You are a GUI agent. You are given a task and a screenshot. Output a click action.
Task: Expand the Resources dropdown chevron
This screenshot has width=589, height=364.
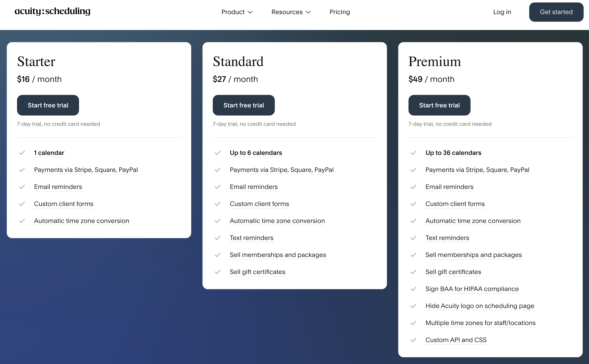[308, 12]
